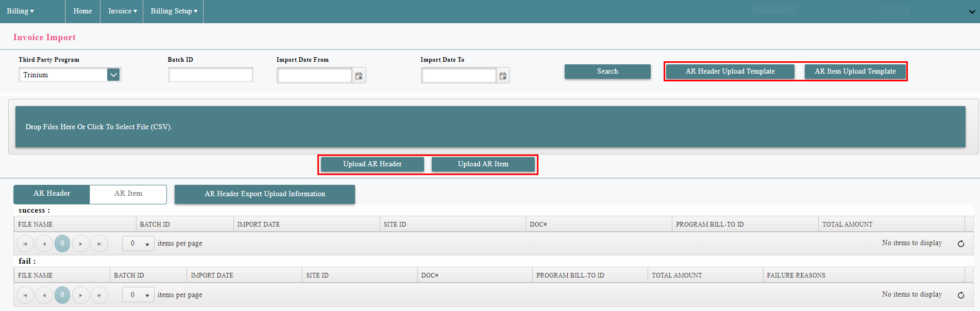Open the Billing menu

[20, 11]
